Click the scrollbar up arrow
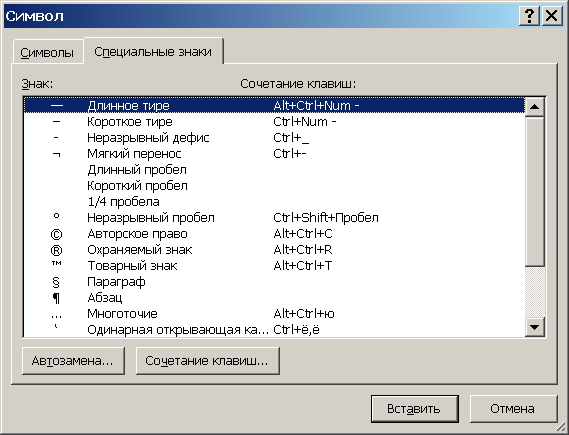 click(535, 107)
